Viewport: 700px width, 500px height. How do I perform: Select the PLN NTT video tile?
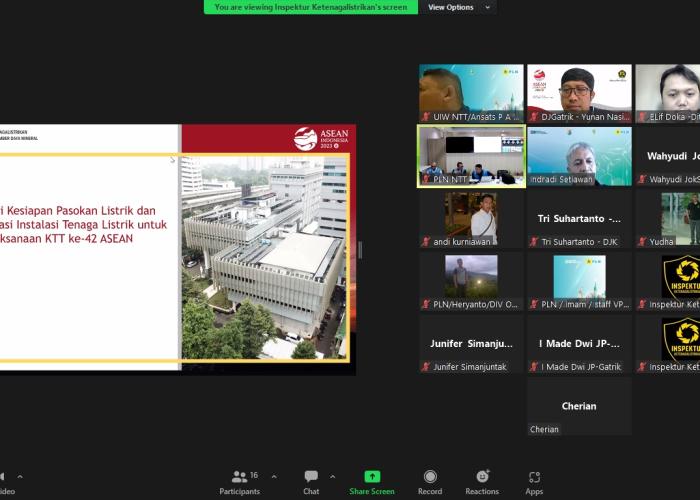click(x=471, y=155)
